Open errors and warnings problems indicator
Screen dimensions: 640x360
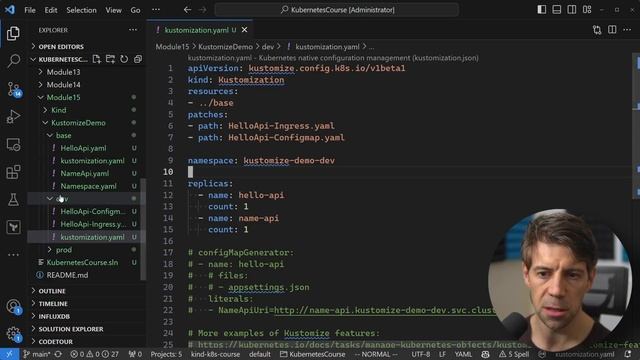point(94,354)
